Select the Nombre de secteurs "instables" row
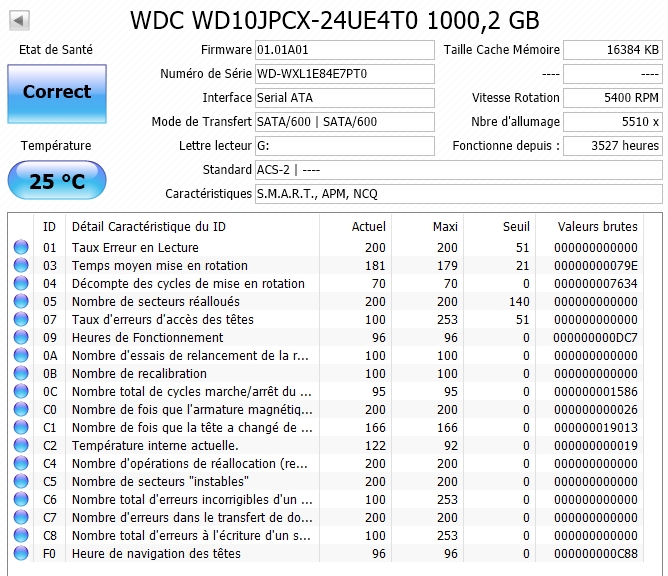This screenshot has width=668, height=576. coord(325,481)
